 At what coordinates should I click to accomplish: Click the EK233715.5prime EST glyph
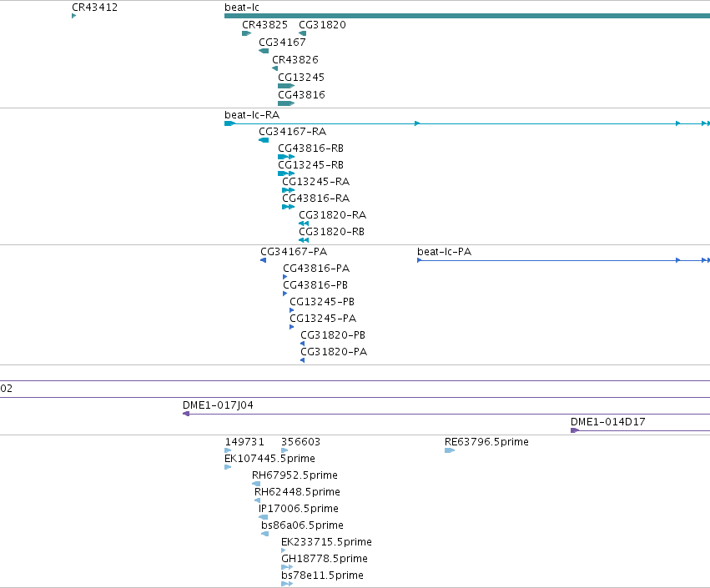click(284, 550)
